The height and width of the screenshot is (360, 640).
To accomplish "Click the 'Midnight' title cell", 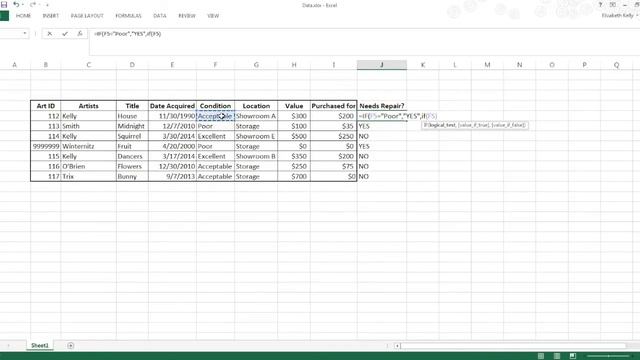I will pos(132,126).
